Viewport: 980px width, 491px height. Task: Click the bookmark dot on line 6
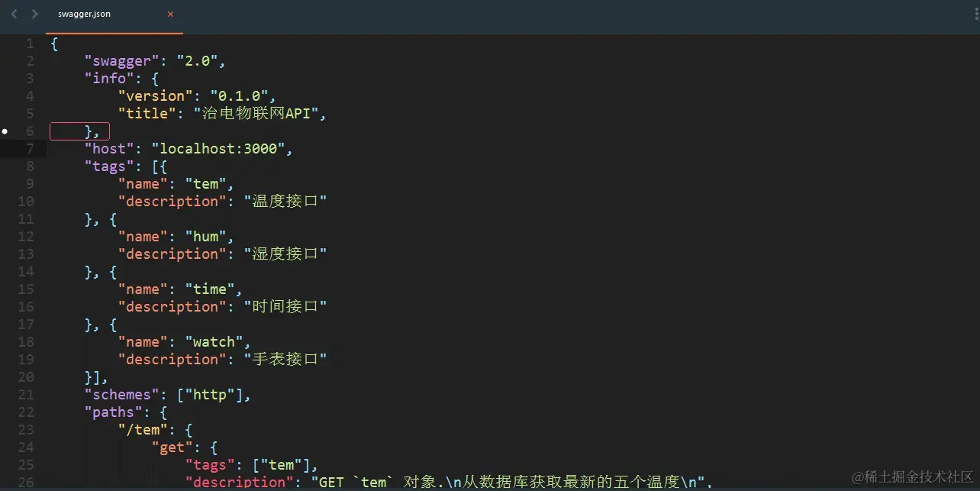coord(5,131)
